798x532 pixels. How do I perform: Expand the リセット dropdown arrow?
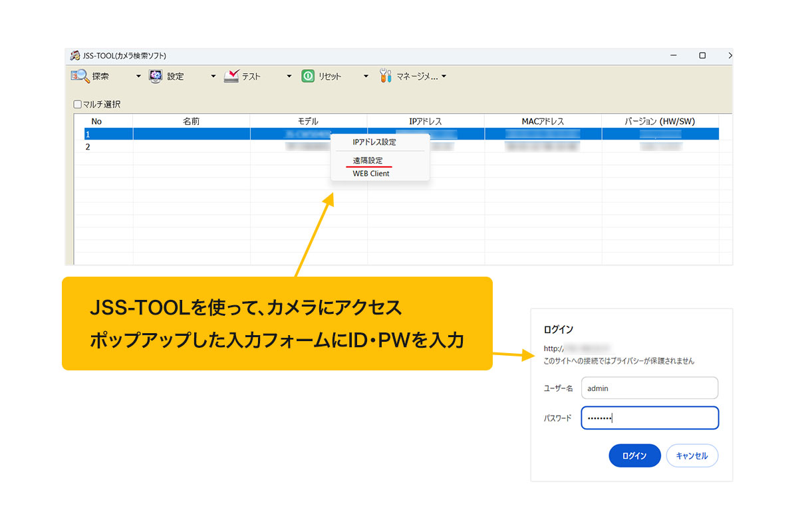[366, 76]
